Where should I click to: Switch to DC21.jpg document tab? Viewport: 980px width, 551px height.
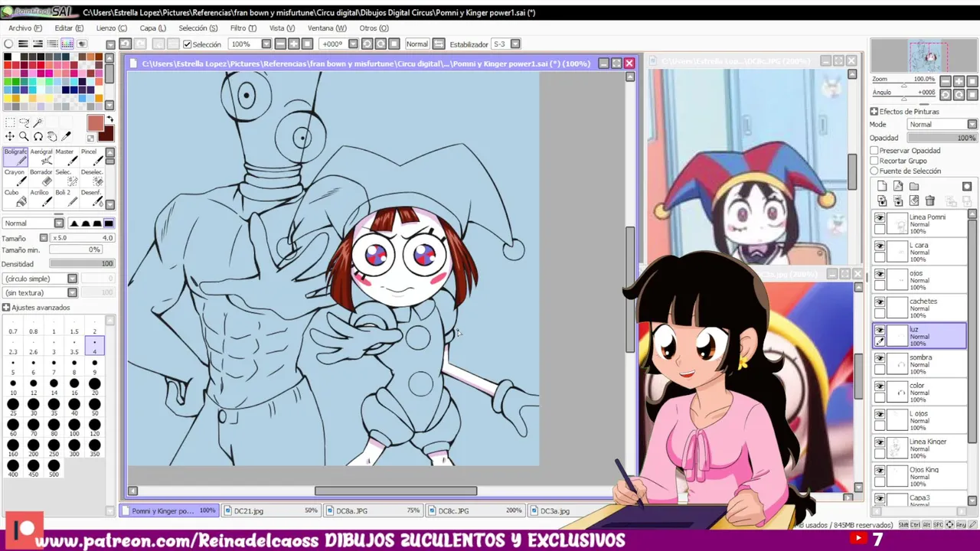click(272, 510)
